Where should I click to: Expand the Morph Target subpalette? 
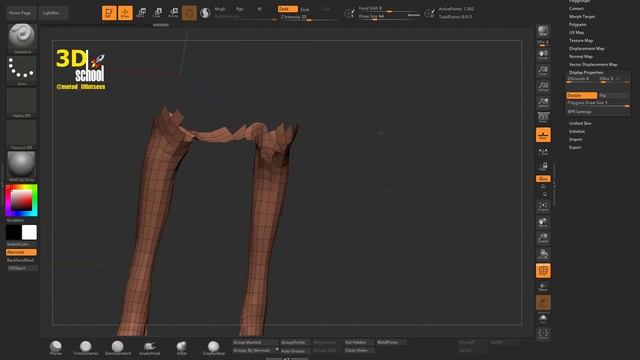coord(582,16)
